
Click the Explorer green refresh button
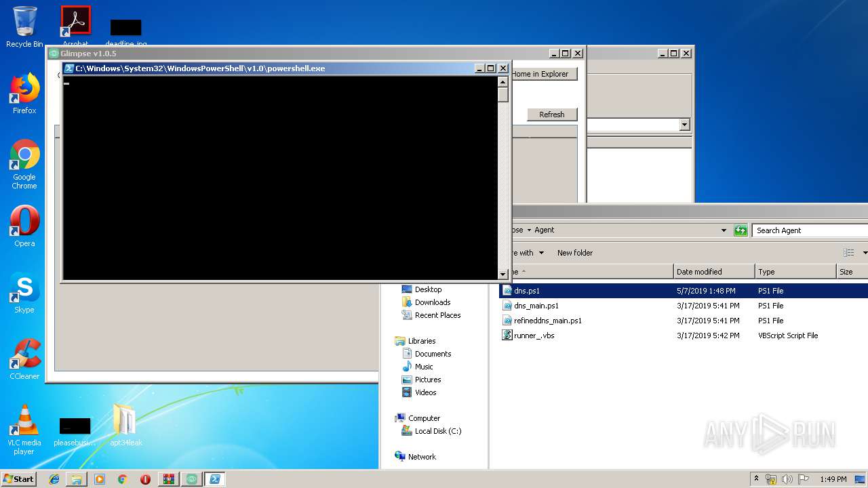pyautogui.click(x=741, y=230)
